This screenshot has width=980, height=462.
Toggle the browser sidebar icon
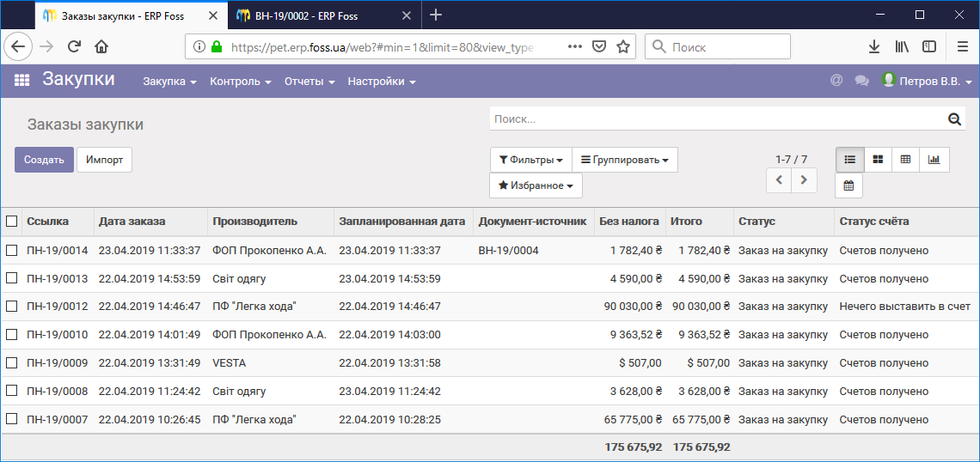point(928,47)
